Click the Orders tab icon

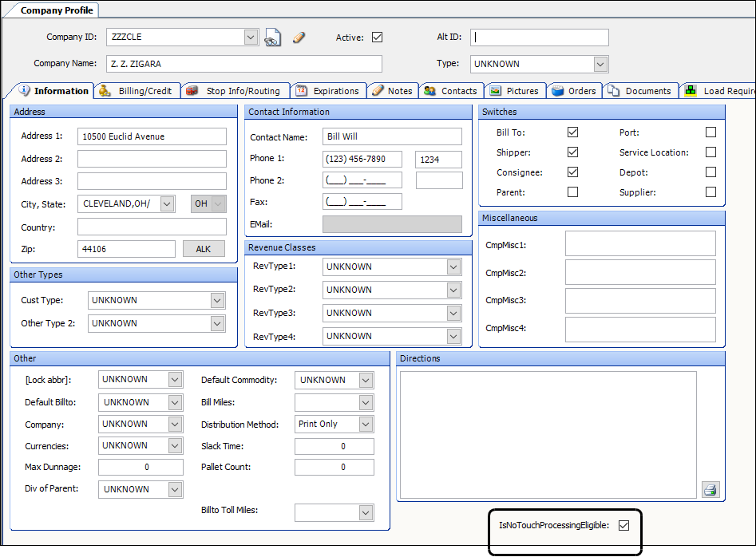click(557, 91)
